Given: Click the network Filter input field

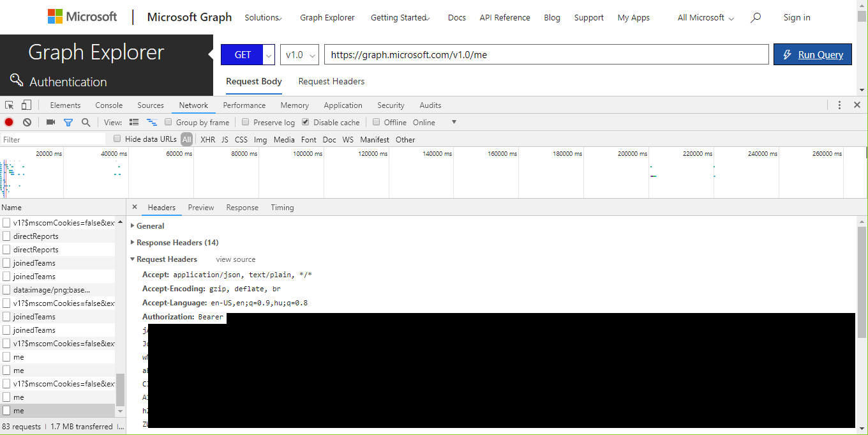Looking at the screenshot, I should (53, 139).
